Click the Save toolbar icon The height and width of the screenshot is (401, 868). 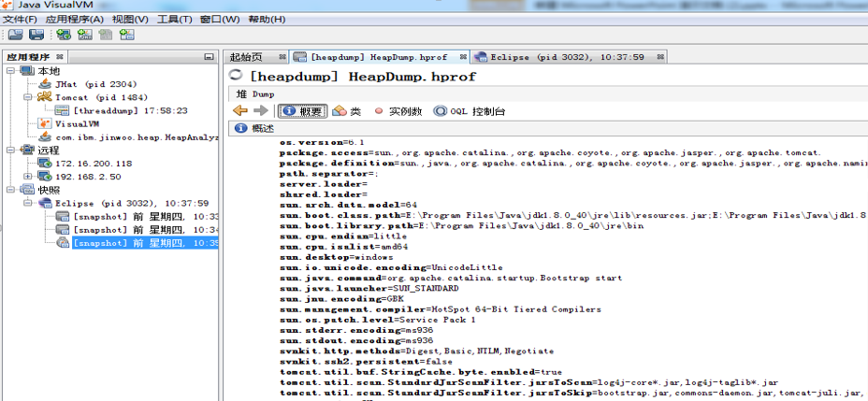coord(36,35)
